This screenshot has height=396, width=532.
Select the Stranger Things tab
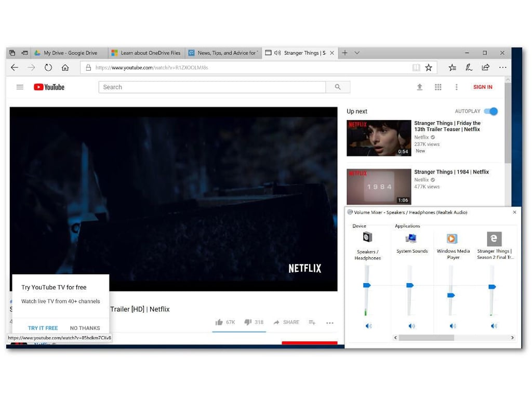300,53
